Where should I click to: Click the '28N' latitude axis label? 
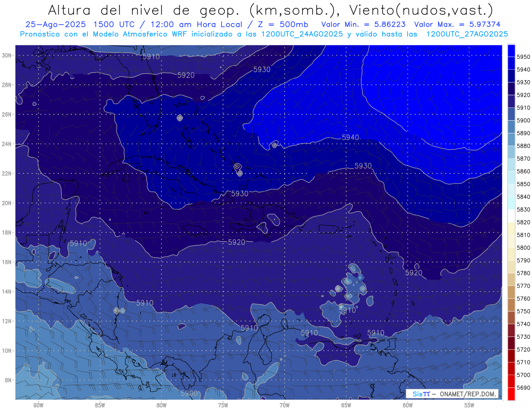6,85
